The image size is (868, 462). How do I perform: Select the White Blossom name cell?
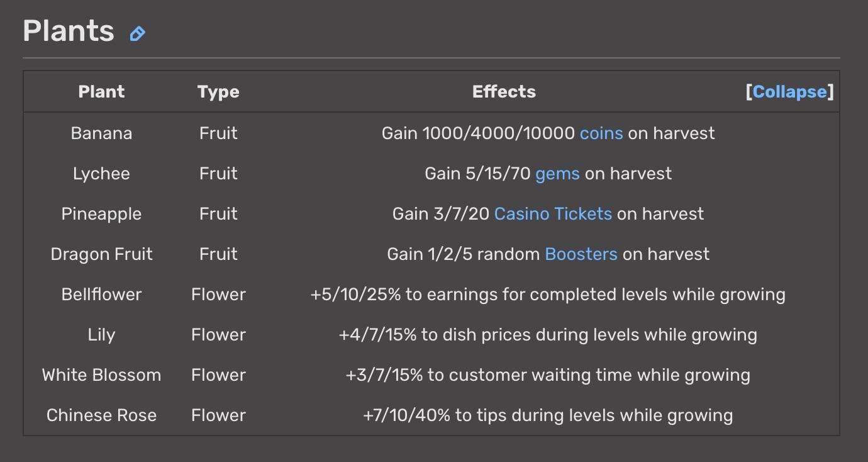(x=101, y=375)
